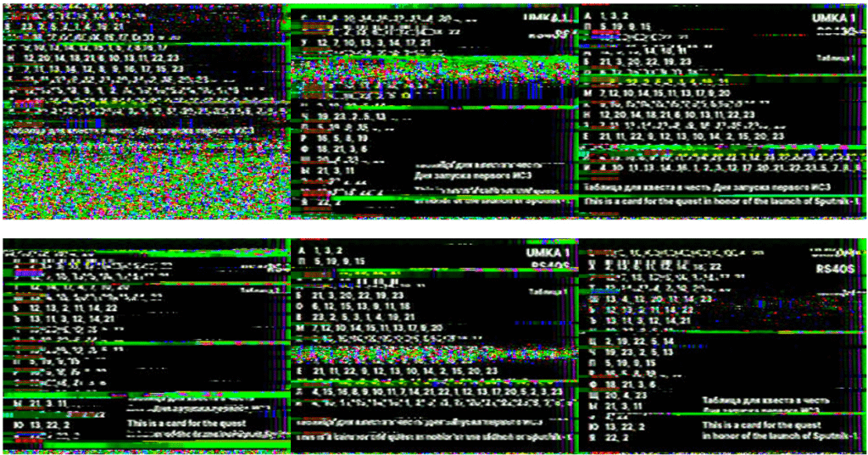The image size is (868, 455).
Task: Click the UMKA 1 label in bottom-middle image
Action: point(545,252)
